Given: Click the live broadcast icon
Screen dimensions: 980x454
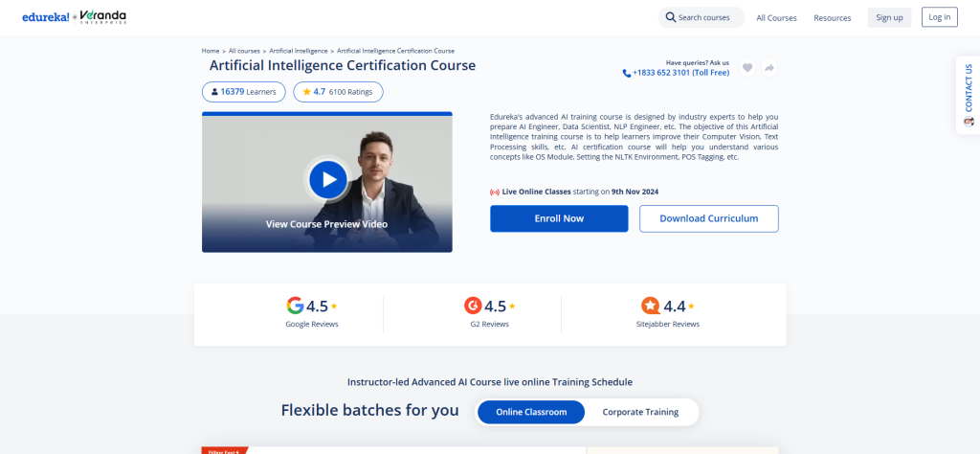Looking at the screenshot, I should [495, 192].
